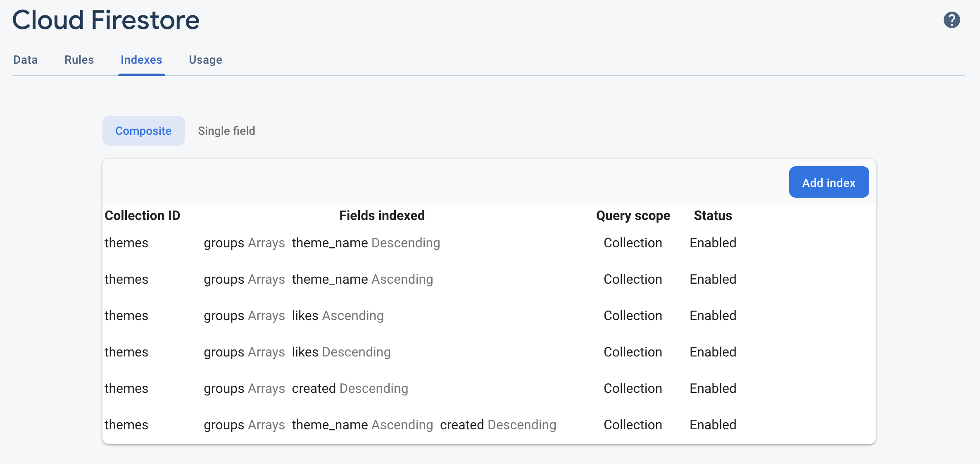This screenshot has height=464, width=980.
Task: Open the Usage tab
Action: tap(205, 60)
